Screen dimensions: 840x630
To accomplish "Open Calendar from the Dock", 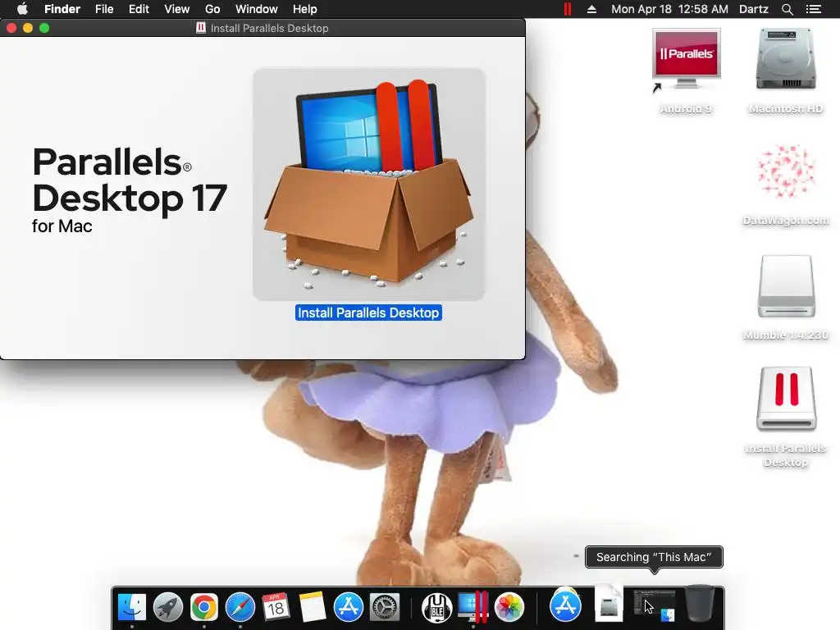I will pyautogui.click(x=276, y=608).
